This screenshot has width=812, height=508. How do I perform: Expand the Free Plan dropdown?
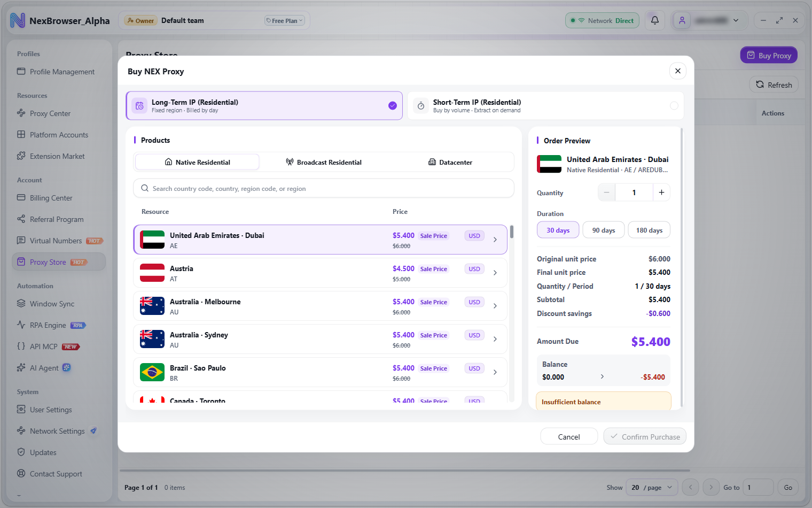click(x=284, y=20)
